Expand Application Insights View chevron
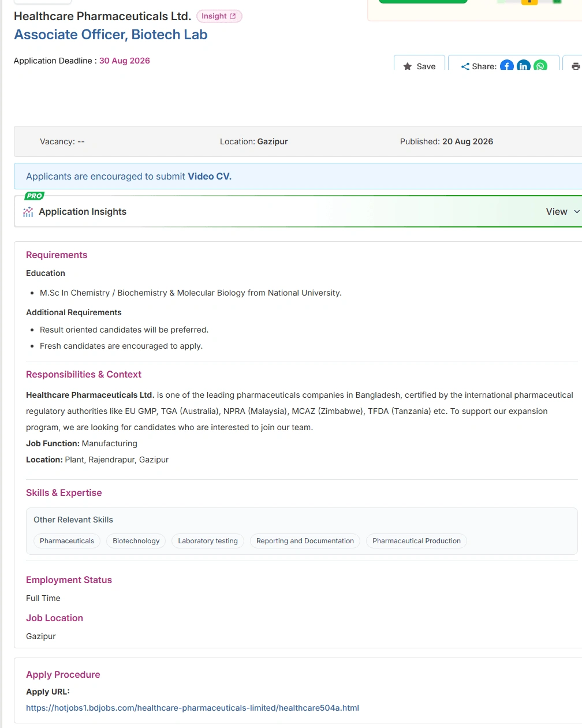 coord(576,212)
